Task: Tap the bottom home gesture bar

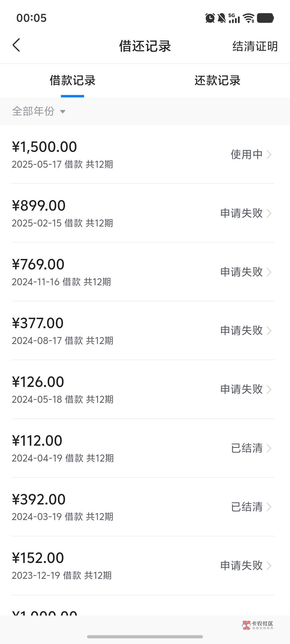Action: pyautogui.click(x=145, y=636)
